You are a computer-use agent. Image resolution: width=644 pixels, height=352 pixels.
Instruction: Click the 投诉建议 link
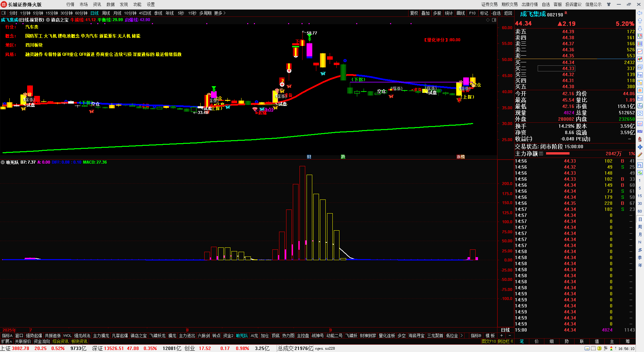click(574, 4)
